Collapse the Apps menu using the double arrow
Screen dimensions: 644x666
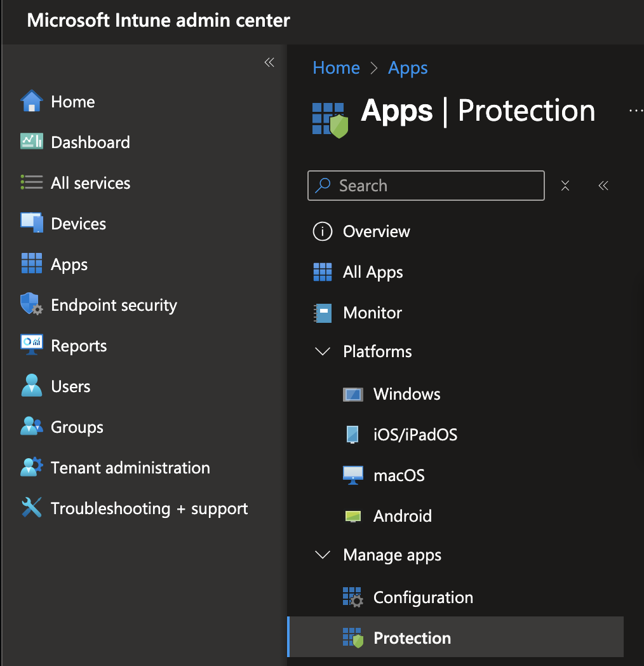603,186
